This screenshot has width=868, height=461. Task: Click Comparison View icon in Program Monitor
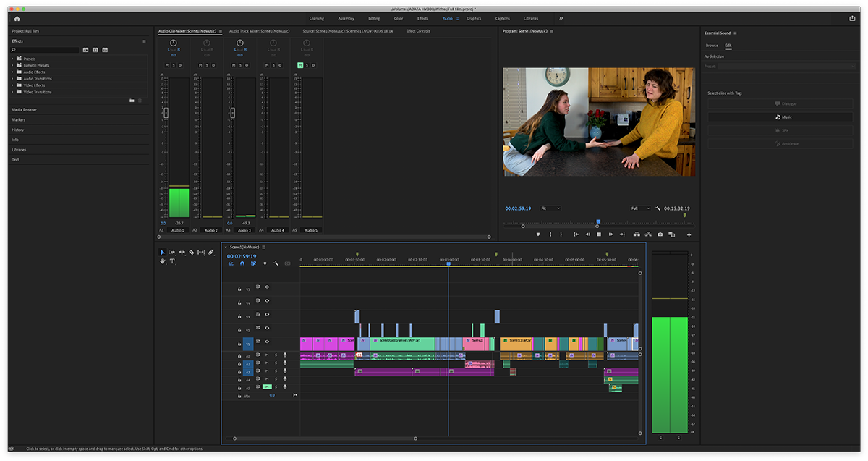[671, 234]
